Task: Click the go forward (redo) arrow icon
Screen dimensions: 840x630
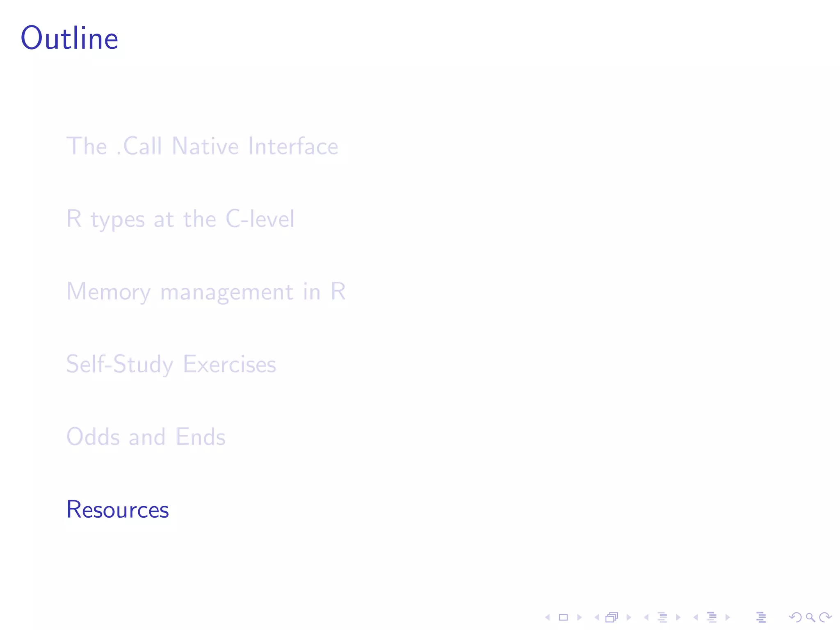Action: (x=826, y=617)
